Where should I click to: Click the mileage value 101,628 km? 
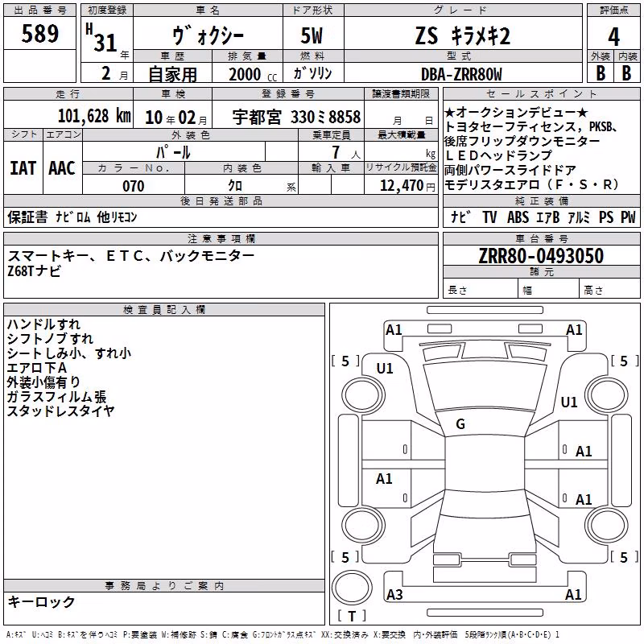pos(94,116)
